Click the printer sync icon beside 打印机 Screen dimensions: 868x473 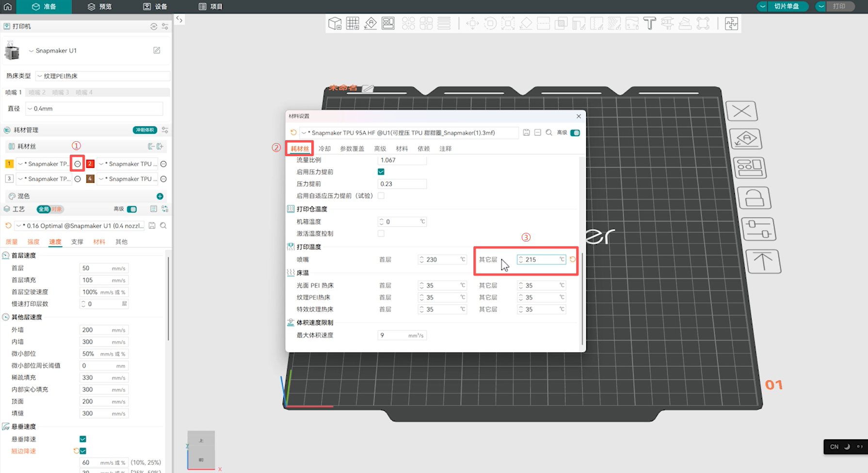tap(154, 26)
